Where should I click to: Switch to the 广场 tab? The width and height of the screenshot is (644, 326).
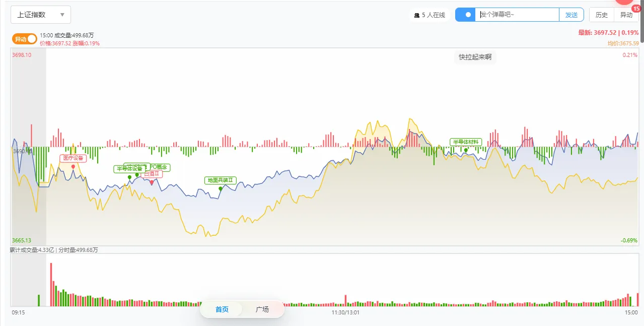pos(262,309)
